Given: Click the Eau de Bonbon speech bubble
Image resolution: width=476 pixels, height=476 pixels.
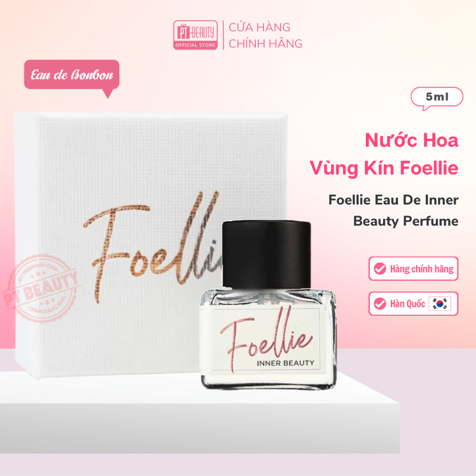Looking at the screenshot, I should tap(72, 76).
